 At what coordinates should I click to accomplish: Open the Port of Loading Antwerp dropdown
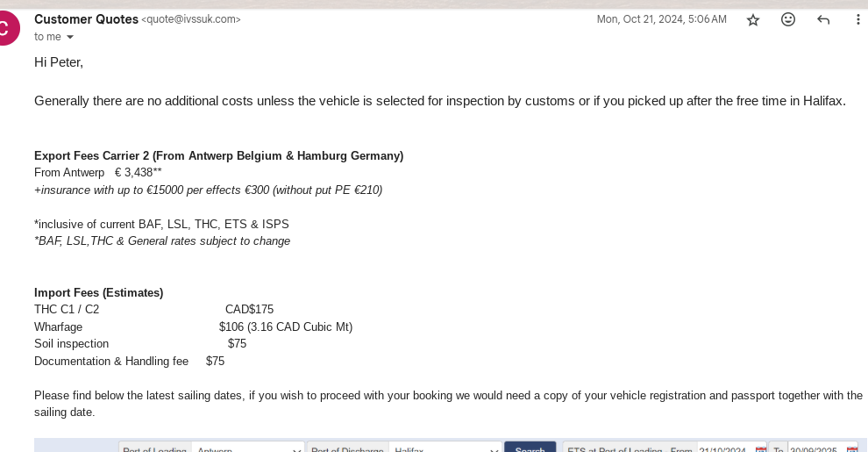tap(248, 448)
